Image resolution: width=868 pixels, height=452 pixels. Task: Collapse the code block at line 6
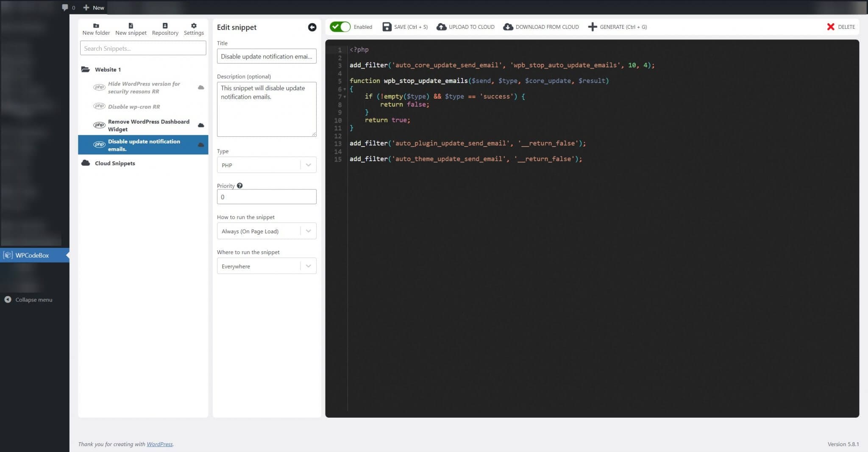click(344, 89)
